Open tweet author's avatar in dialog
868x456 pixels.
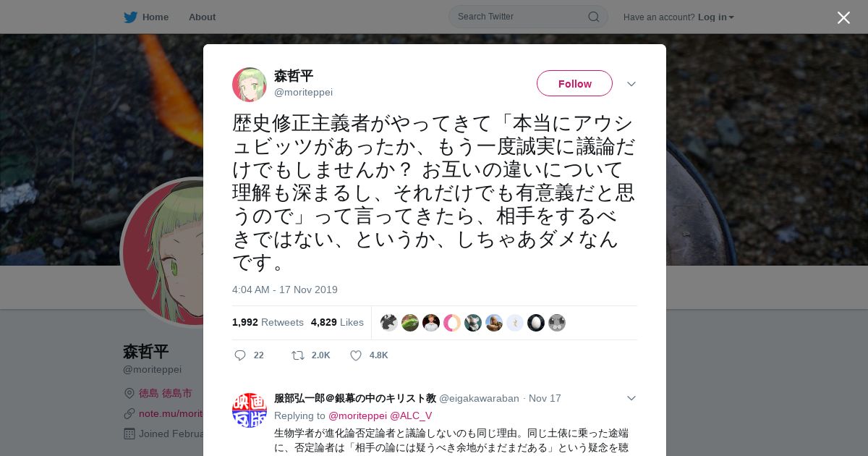click(250, 85)
